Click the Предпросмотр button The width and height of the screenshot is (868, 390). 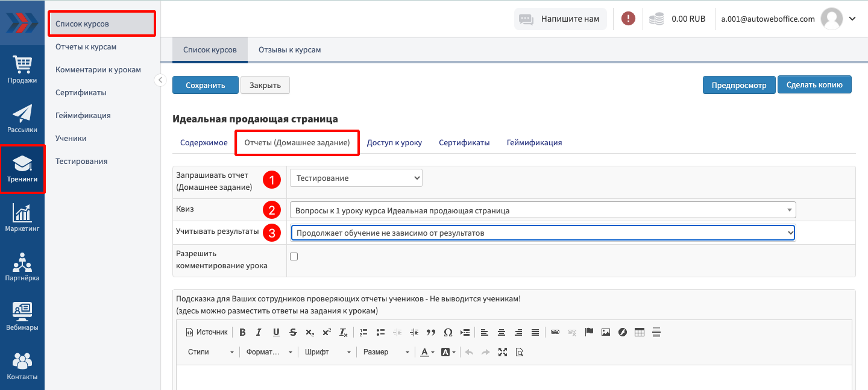(738, 86)
